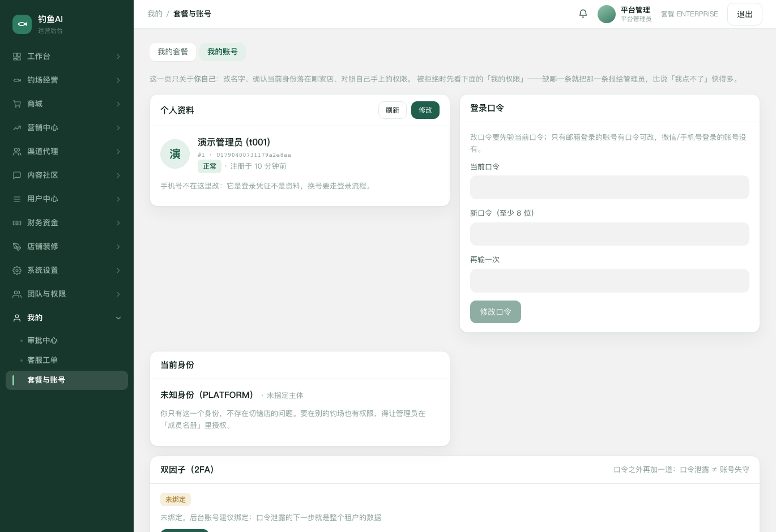
Task: Click the 营销中心 trend icon
Action: (x=17, y=128)
